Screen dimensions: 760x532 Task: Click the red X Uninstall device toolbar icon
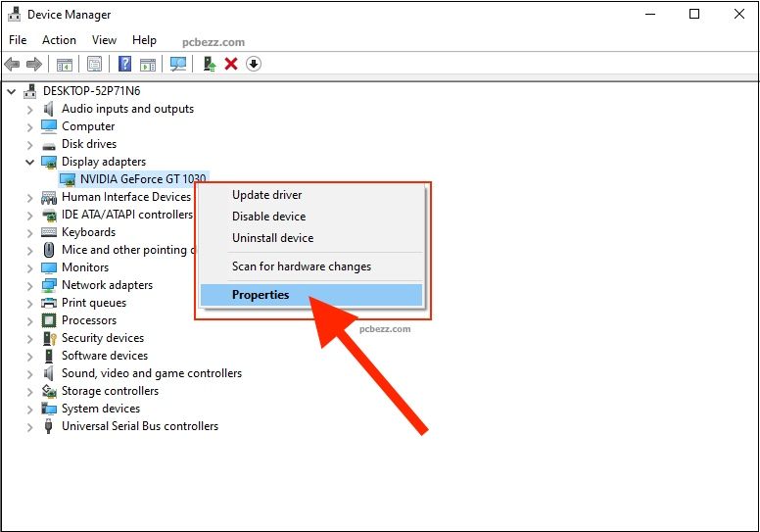pos(231,64)
